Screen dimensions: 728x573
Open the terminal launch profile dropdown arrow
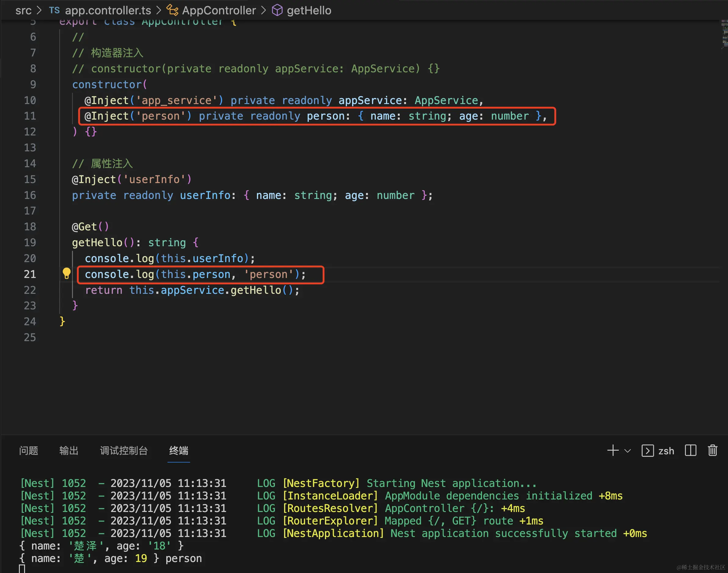(x=627, y=451)
